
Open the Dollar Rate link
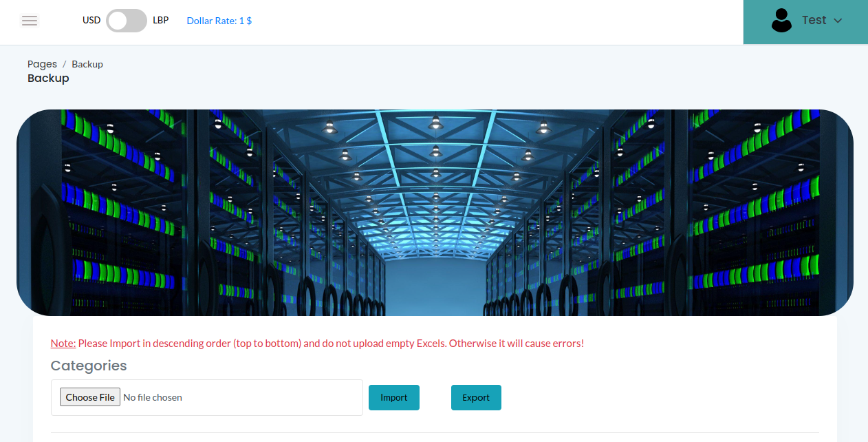[219, 21]
